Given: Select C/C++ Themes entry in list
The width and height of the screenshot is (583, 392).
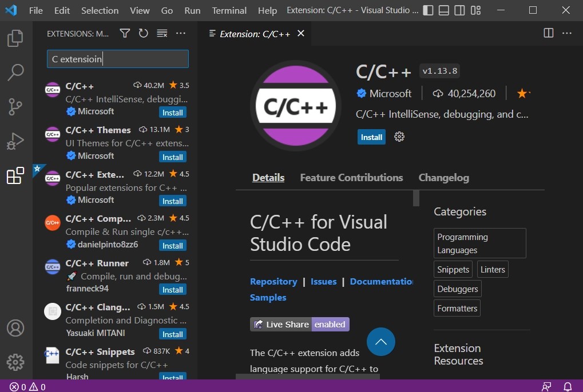Looking at the screenshot, I should coord(116,143).
